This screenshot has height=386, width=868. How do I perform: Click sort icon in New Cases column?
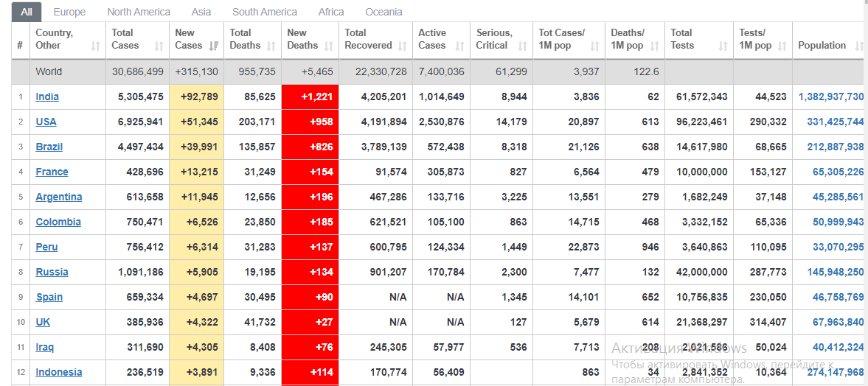point(214,46)
